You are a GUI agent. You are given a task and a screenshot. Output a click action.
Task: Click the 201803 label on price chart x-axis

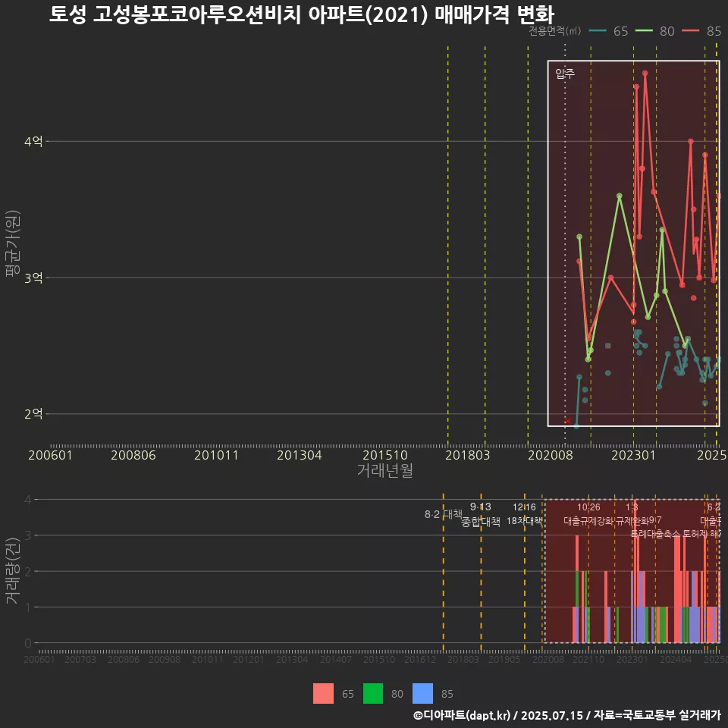(468, 455)
